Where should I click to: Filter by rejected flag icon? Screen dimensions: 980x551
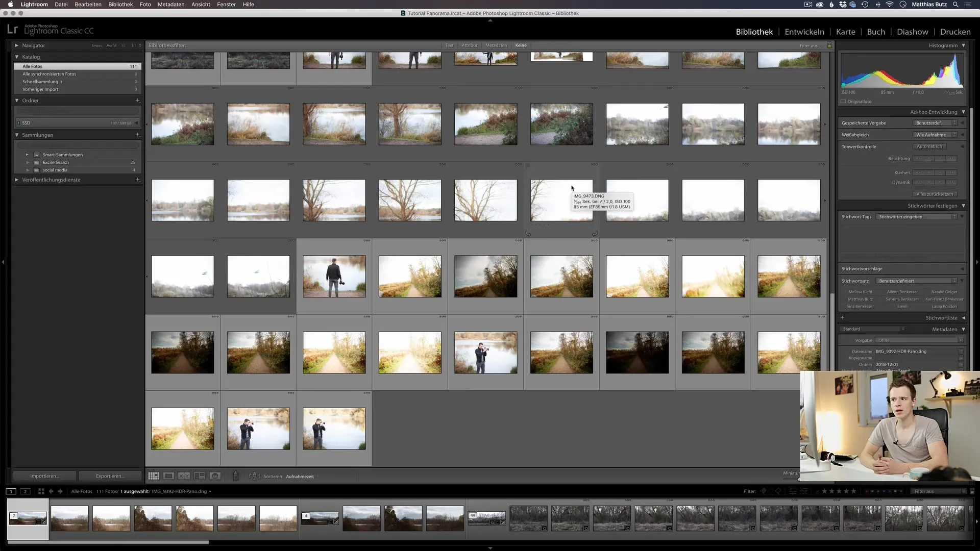click(778, 491)
